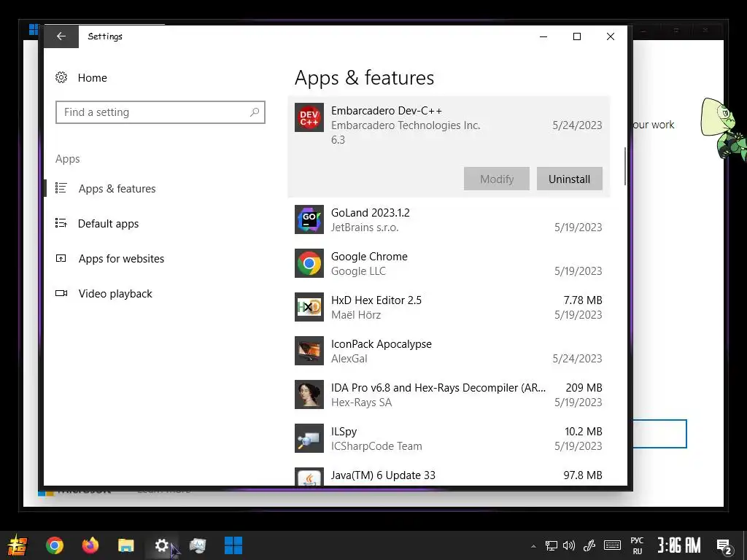Select the Java(TM) 6 Update 33 entry
This screenshot has height=560, width=747.
pos(383,475)
